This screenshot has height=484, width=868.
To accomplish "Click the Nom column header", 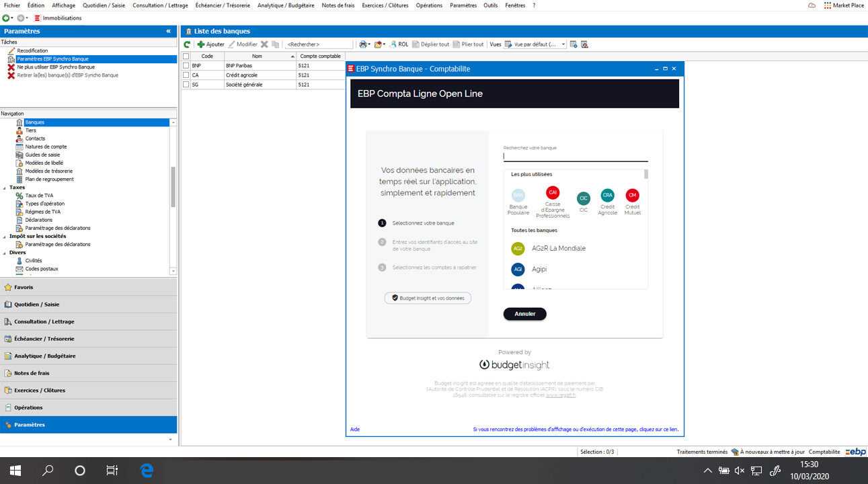I will tap(260, 56).
